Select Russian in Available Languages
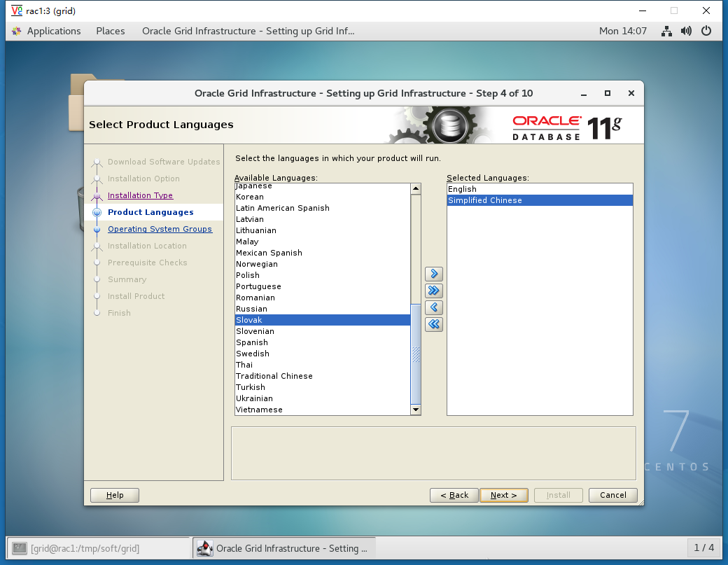The height and width of the screenshot is (565, 728). [x=322, y=309]
